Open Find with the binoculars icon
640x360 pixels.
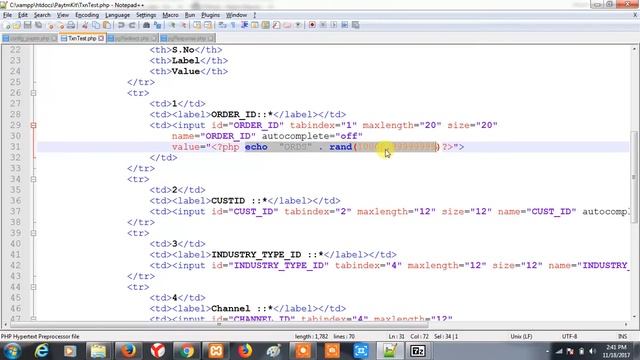pyautogui.click(x=147, y=25)
